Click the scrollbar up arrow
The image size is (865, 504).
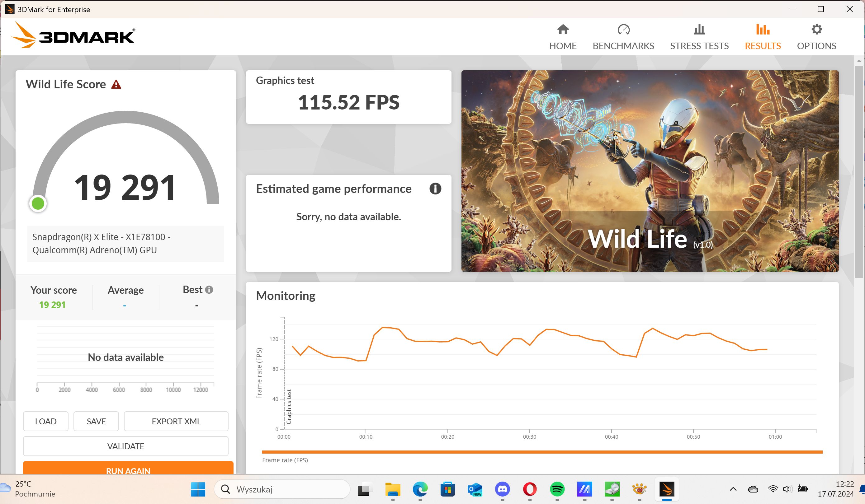(x=858, y=61)
